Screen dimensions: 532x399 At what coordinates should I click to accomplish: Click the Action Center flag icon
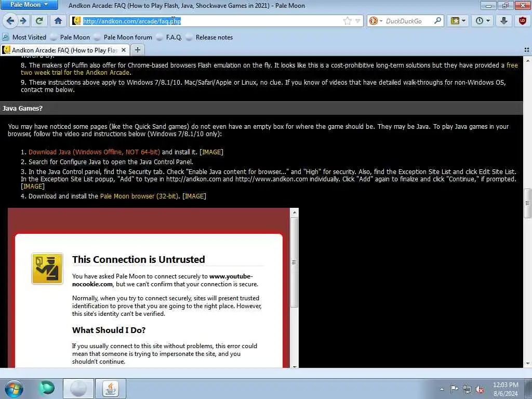coord(454,389)
